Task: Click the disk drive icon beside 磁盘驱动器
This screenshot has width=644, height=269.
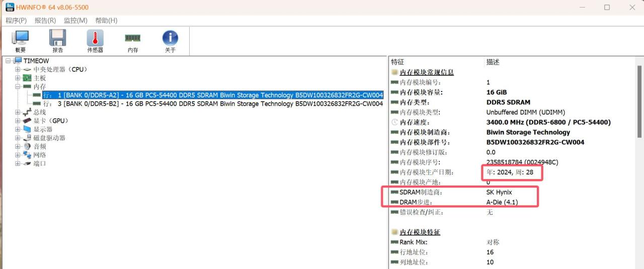Action: (27, 138)
